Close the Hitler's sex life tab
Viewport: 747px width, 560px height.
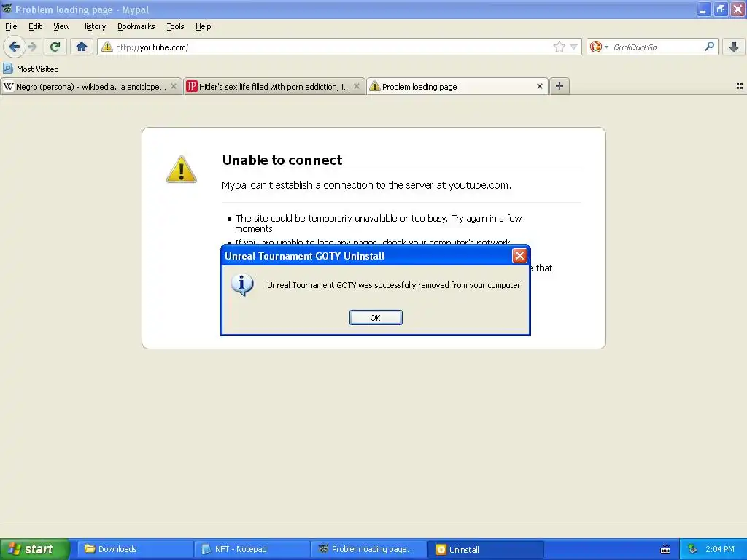click(x=356, y=86)
